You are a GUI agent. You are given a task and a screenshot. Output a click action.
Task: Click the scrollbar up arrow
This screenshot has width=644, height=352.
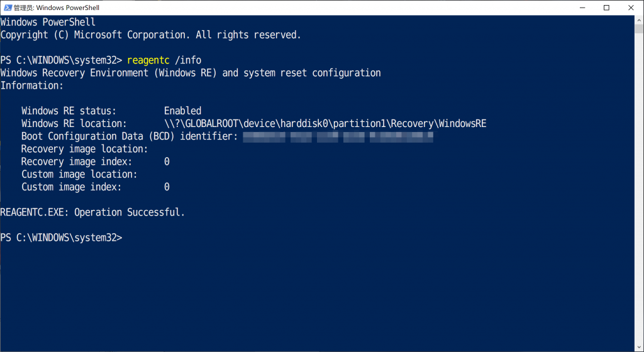pos(639,20)
